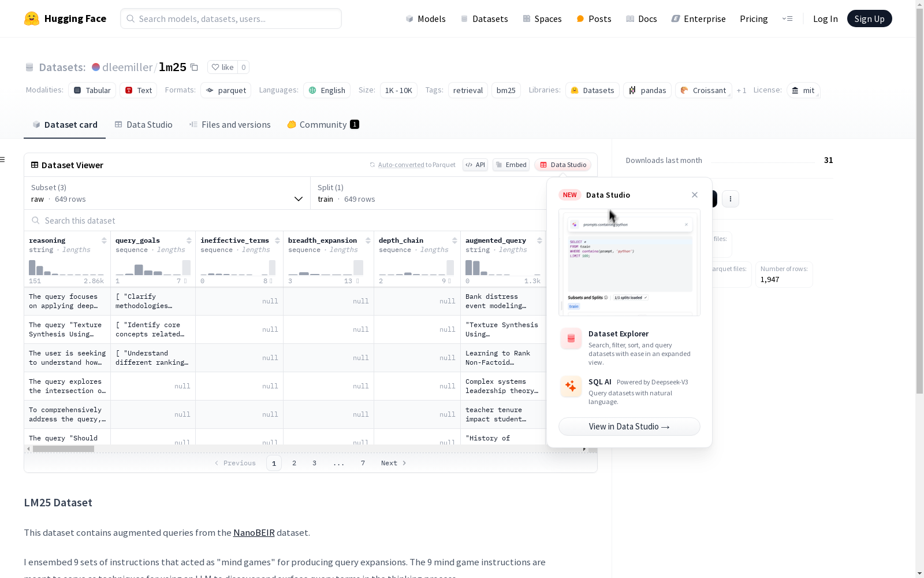Click the dataset search magnifier icon
The image size is (924, 578).
pos(36,220)
